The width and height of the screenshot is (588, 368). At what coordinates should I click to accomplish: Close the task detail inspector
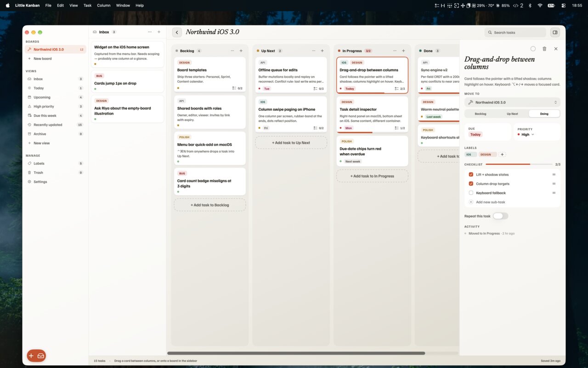(x=556, y=49)
